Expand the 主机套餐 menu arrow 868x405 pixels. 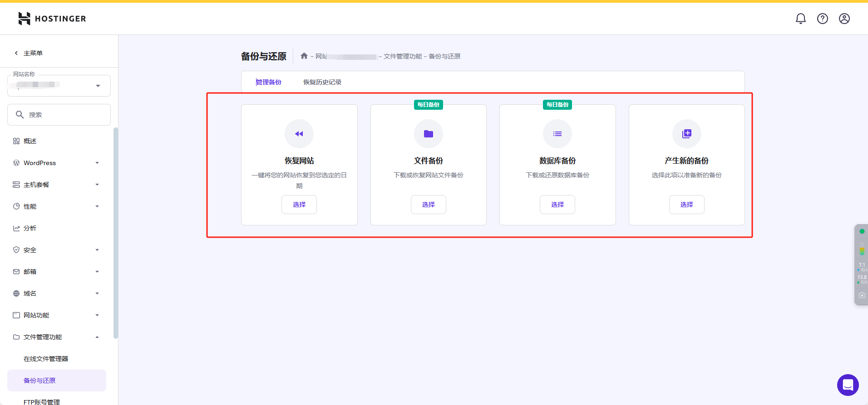coord(97,185)
